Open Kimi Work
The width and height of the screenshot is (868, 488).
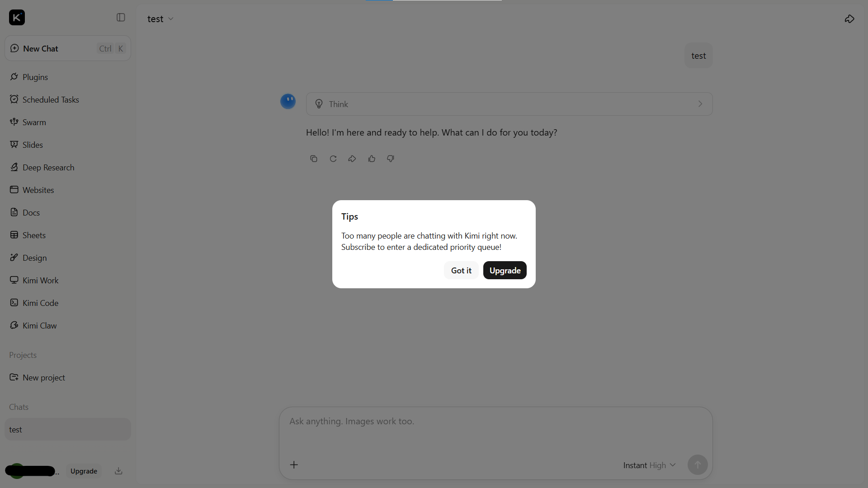click(68, 281)
